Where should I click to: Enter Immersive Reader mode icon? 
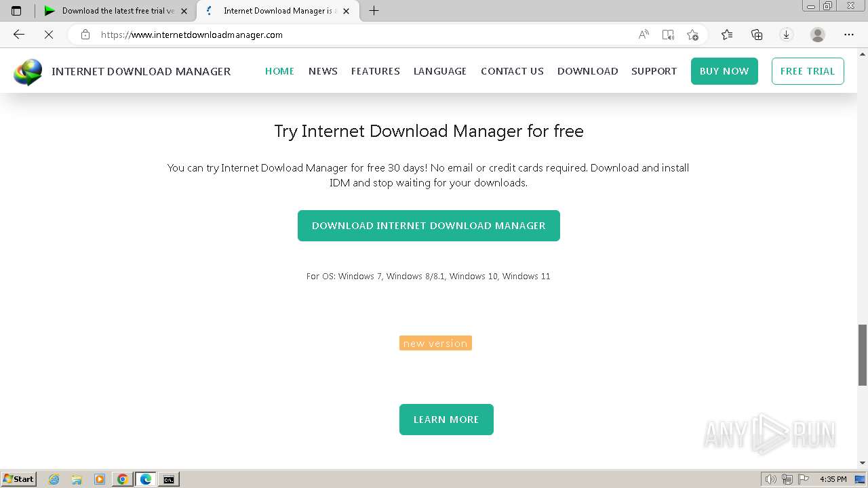click(x=668, y=35)
